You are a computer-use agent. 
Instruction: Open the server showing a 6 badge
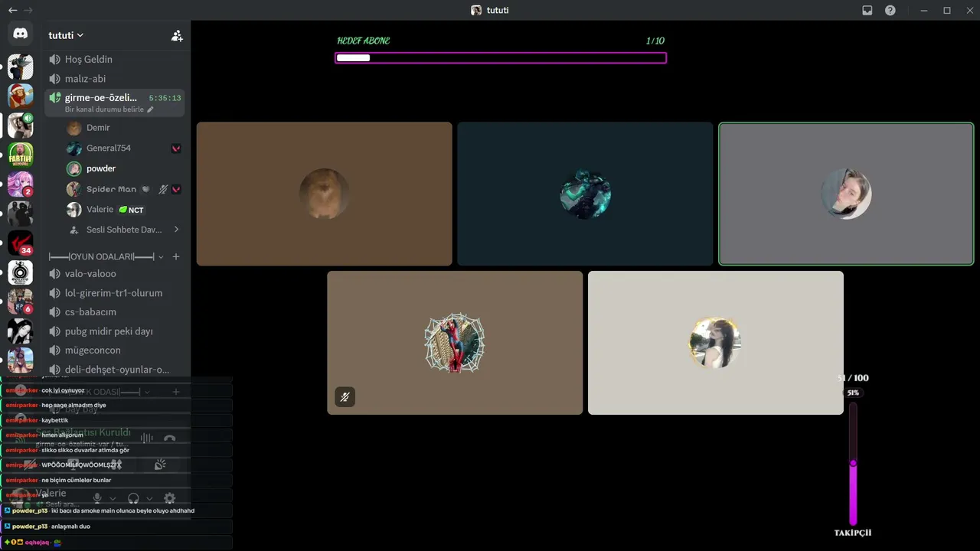click(x=21, y=302)
